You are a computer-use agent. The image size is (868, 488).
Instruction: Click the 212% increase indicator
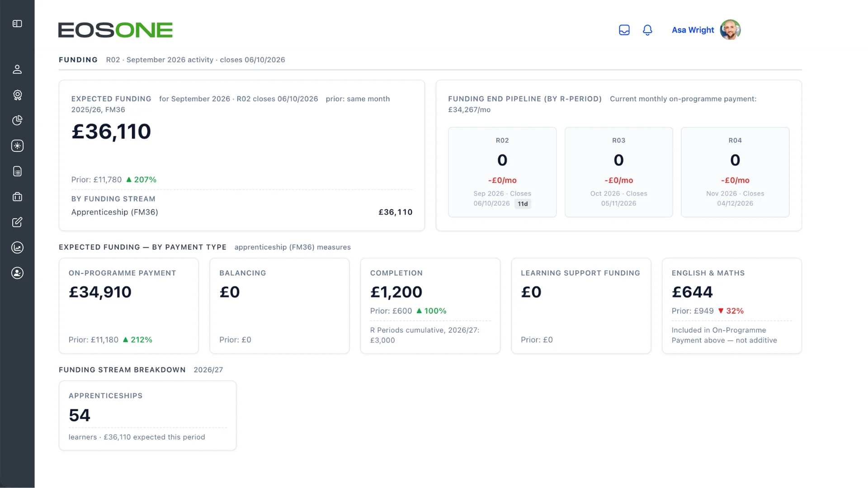click(137, 340)
